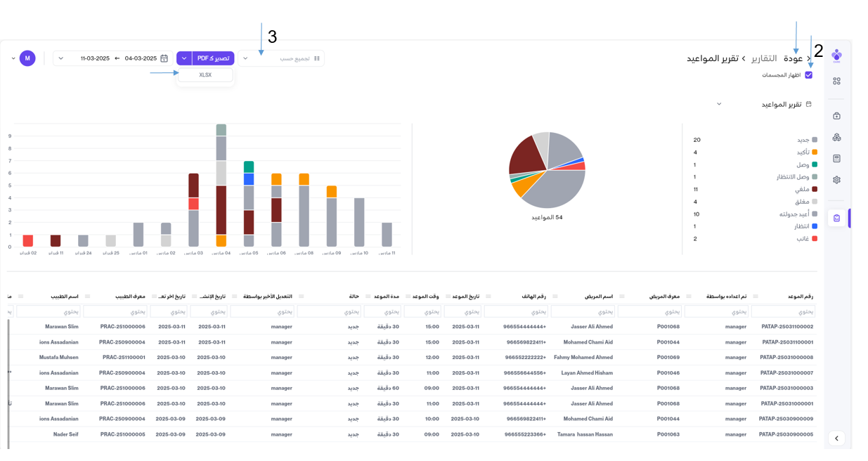Click the app logo at sidebar top
The width and height of the screenshot is (868, 461).
836,56
